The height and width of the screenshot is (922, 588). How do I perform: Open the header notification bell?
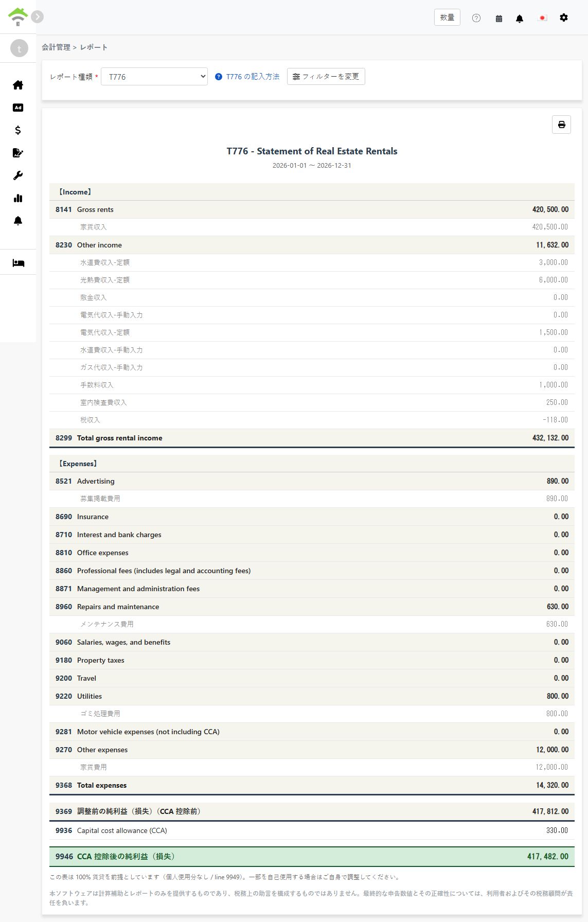[520, 18]
